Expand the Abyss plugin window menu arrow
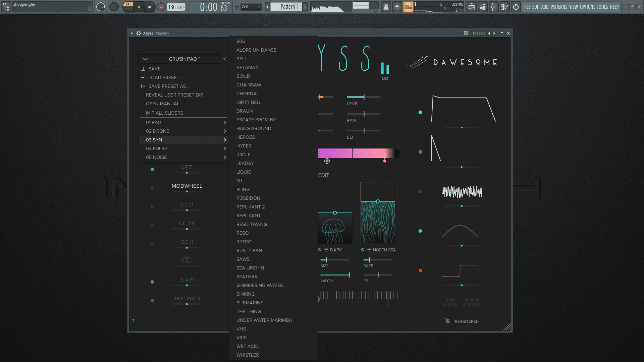644x362 pixels. [x=132, y=33]
